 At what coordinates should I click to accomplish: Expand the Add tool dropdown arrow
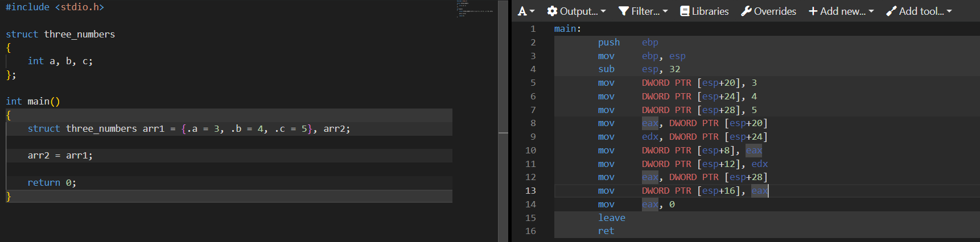pos(949,11)
